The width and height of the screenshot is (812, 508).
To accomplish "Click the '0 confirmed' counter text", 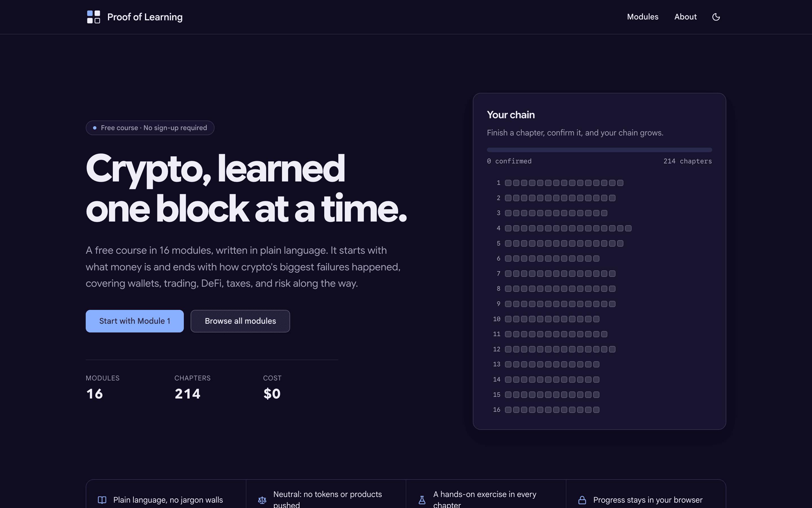I will 509,161.
